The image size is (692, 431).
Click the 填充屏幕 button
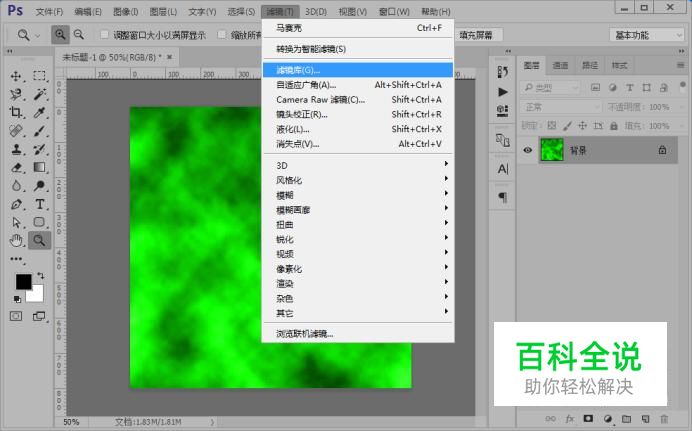(x=476, y=35)
